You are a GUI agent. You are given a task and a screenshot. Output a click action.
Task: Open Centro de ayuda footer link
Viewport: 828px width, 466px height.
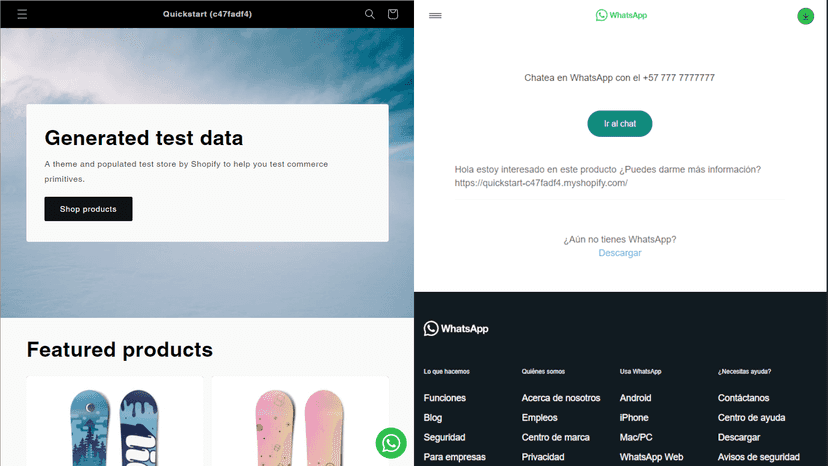click(x=751, y=417)
